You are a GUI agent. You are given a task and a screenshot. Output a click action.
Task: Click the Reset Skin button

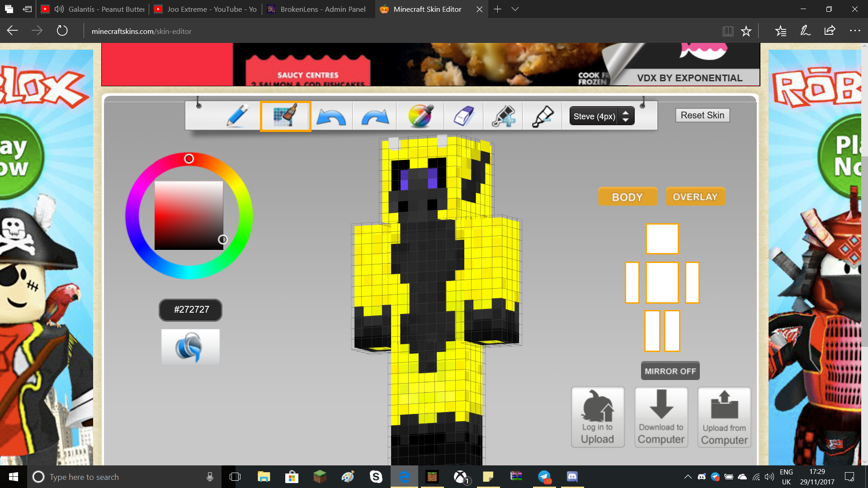703,115
